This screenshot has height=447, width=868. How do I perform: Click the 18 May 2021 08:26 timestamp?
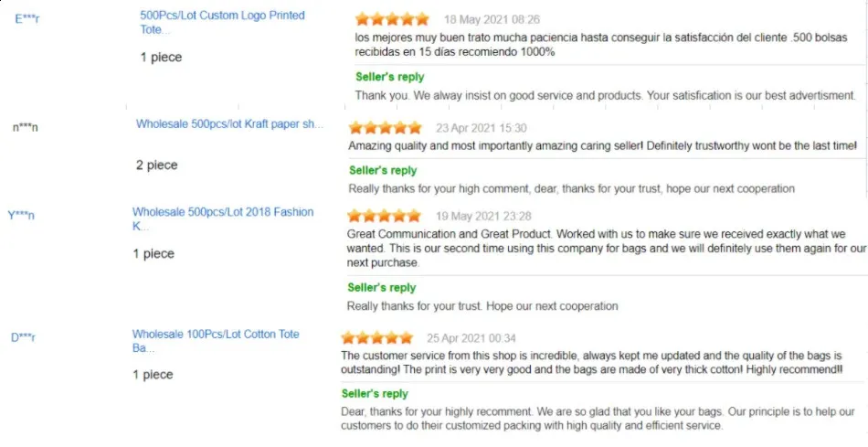[492, 20]
